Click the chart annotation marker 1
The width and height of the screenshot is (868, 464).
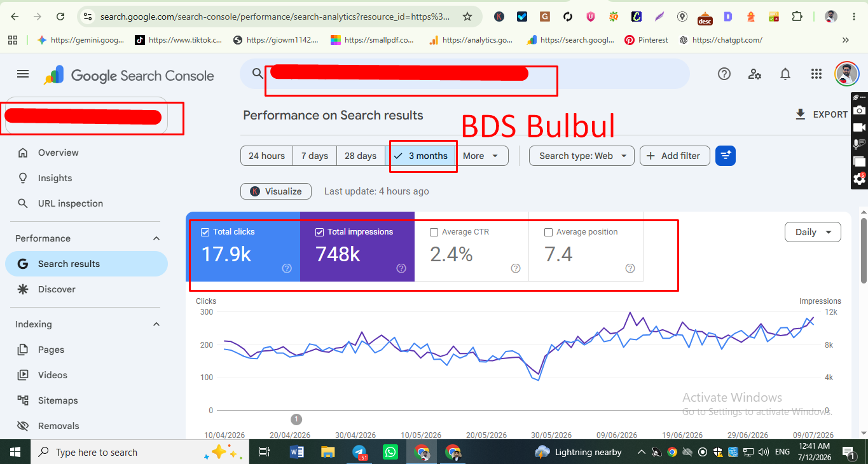pyautogui.click(x=296, y=420)
